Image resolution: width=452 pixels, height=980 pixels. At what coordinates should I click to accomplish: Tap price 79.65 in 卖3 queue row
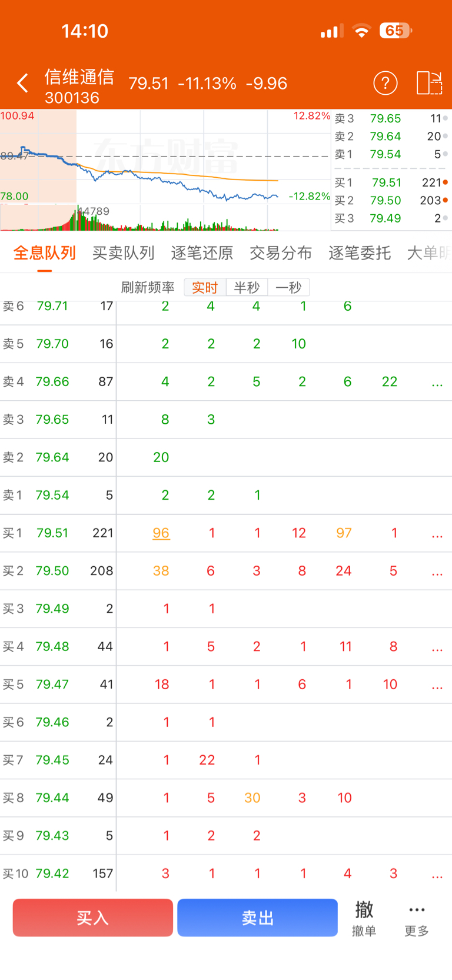click(52, 420)
